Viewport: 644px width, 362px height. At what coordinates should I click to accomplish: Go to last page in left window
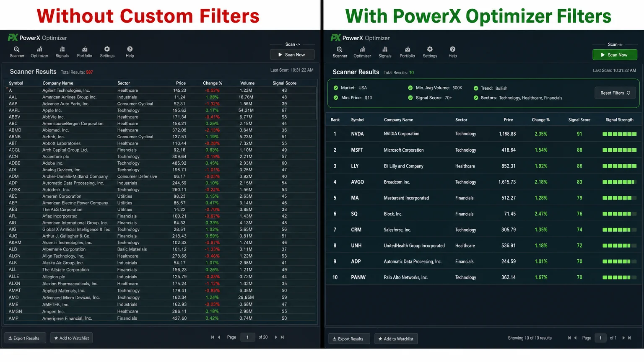pyautogui.click(x=282, y=337)
